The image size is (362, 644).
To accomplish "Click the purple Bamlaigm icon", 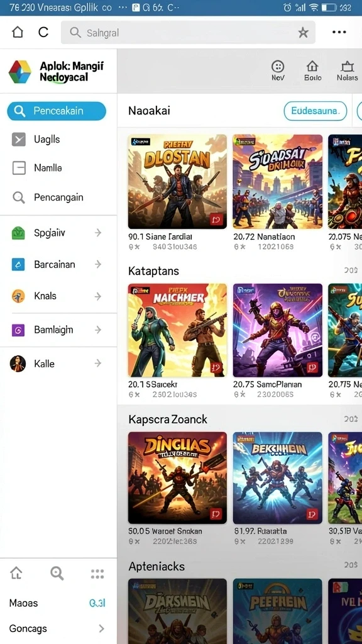I will (18, 330).
